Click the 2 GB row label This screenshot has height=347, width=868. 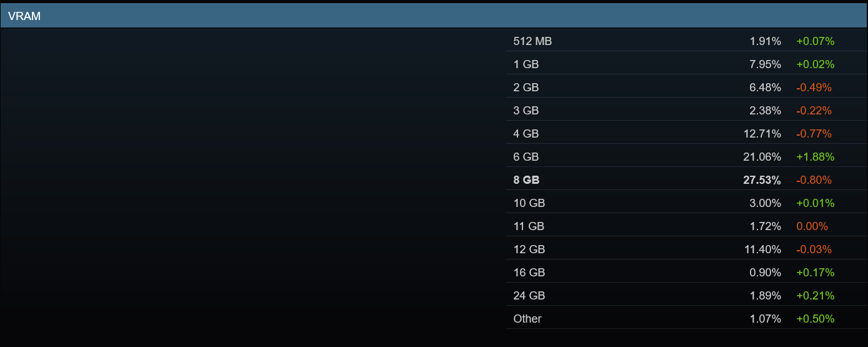click(526, 88)
